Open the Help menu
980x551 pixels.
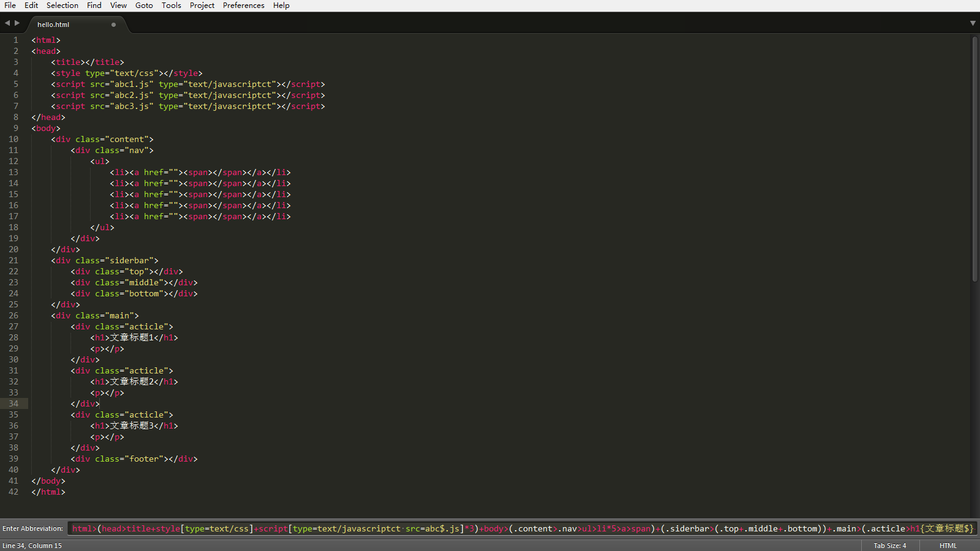pos(281,6)
